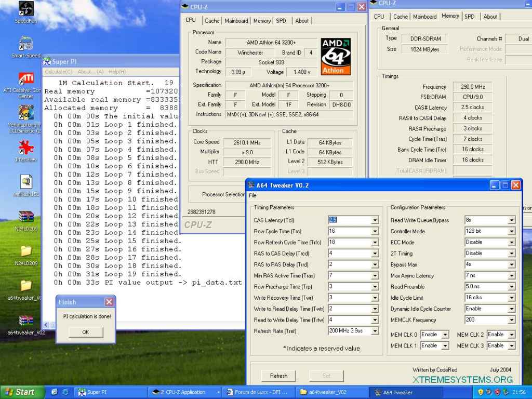
Task: Click the first yellow shield tray icon
Action: coord(481,392)
